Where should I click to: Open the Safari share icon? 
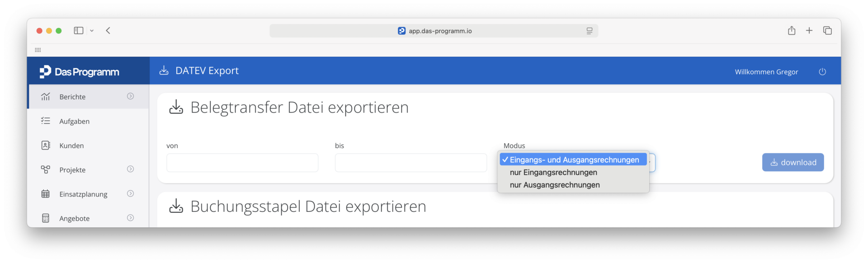(792, 30)
